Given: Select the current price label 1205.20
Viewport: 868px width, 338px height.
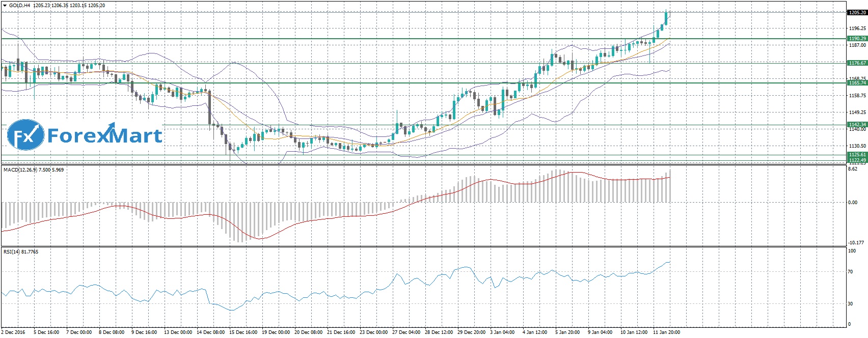Looking at the screenshot, I should coord(857,13).
